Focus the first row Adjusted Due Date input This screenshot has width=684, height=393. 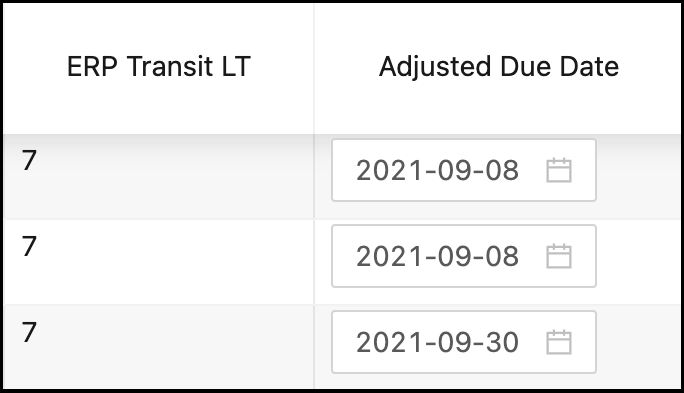(464, 170)
